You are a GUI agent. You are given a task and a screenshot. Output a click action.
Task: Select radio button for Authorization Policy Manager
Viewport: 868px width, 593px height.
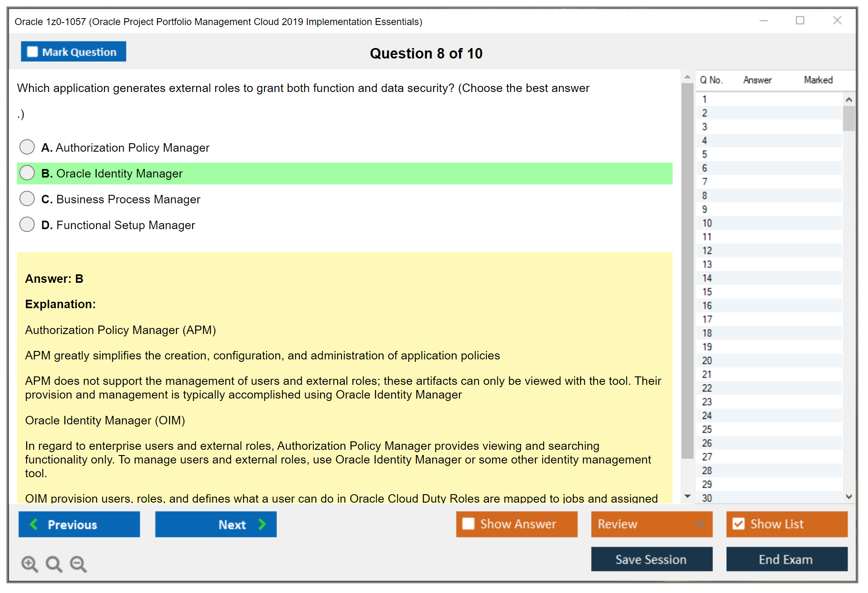[x=27, y=147]
